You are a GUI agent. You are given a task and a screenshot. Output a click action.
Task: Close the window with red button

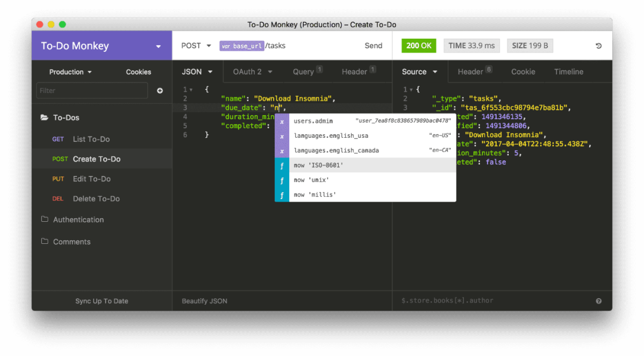40,24
